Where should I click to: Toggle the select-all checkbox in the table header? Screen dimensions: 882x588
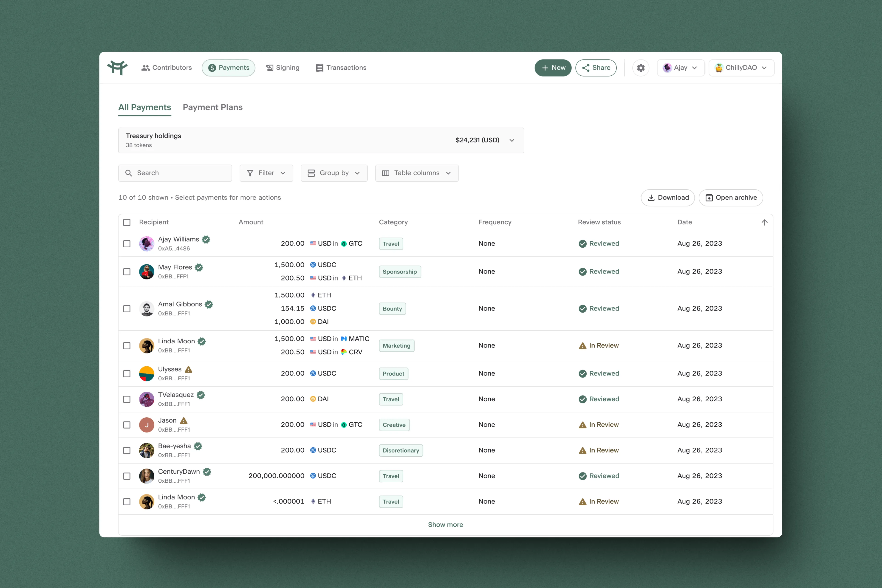tap(127, 222)
